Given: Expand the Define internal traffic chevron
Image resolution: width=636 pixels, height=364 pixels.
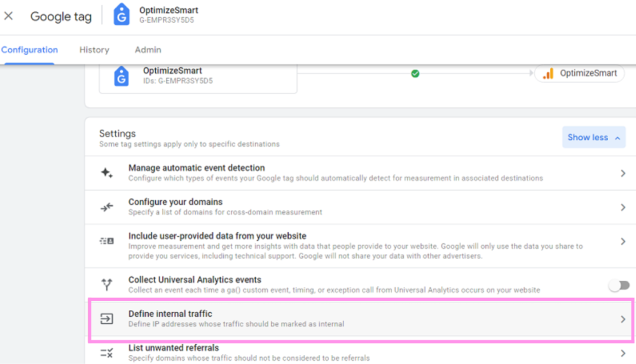Looking at the screenshot, I should coord(623,320).
